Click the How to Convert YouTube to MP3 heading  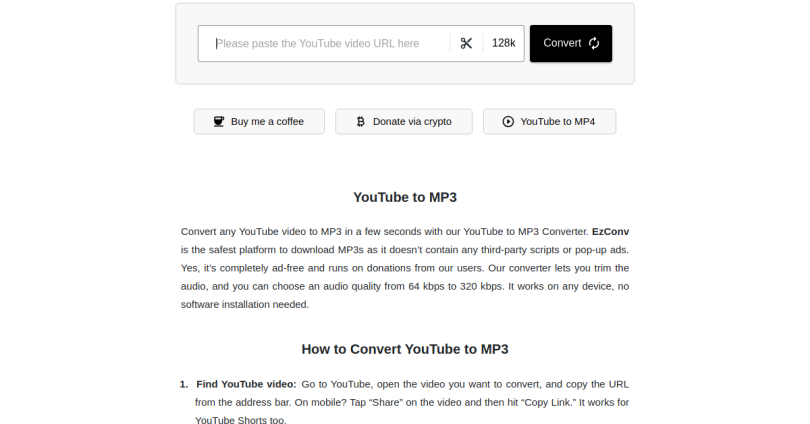click(405, 349)
